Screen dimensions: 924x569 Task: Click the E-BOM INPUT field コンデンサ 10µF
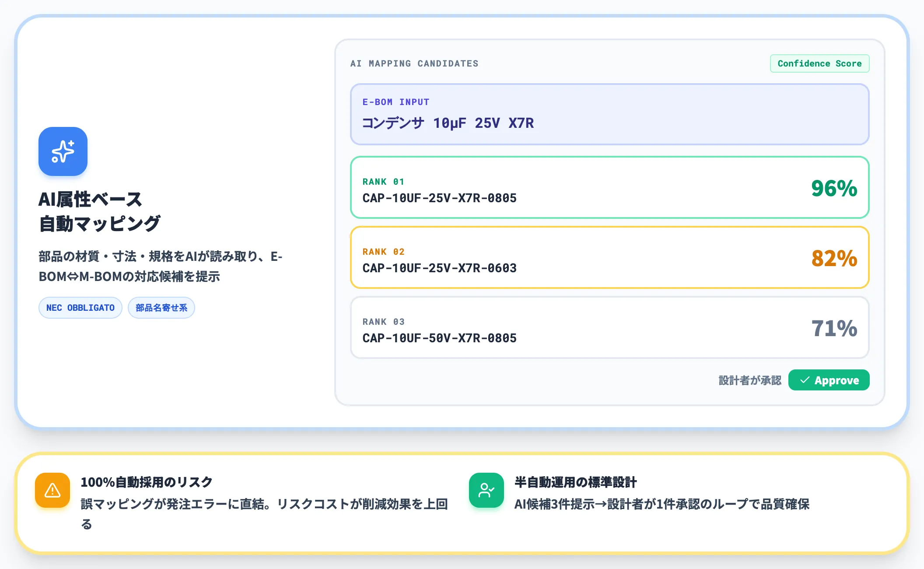(x=609, y=114)
